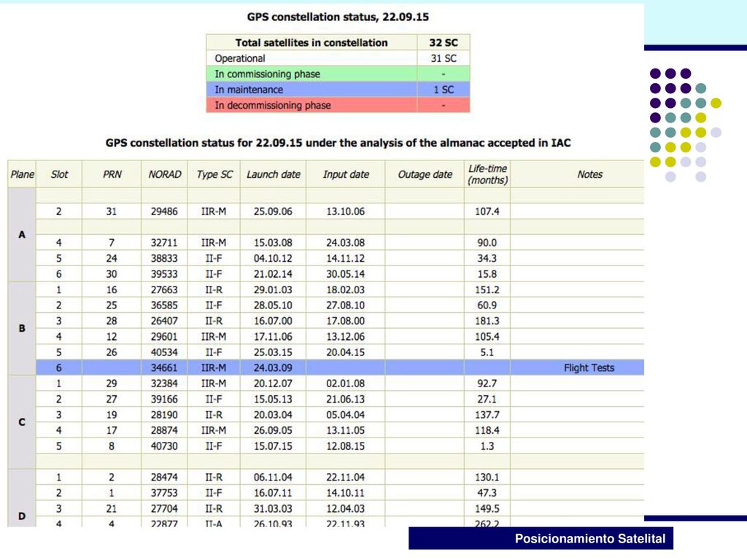Select the 'Input date' column header
The width and height of the screenshot is (747, 560).
(346, 174)
